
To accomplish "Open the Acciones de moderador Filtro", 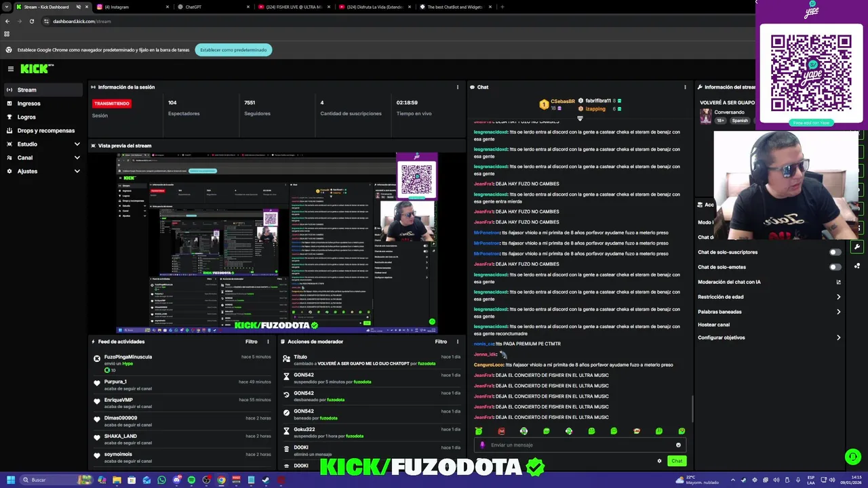I will 441,342.
